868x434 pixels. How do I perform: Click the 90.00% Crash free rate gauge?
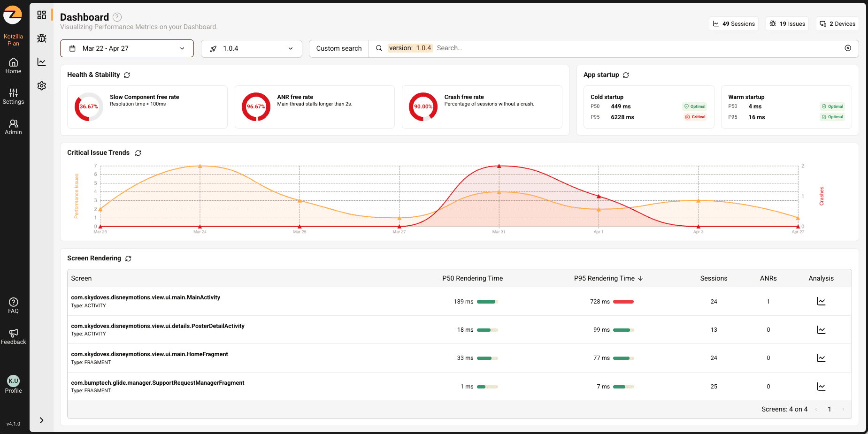(423, 107)
